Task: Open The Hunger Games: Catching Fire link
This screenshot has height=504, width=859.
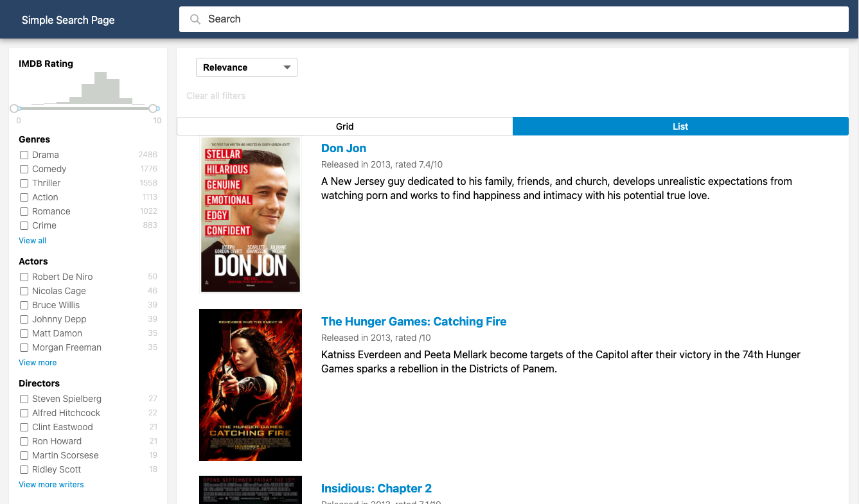Action: pos(414,322)
